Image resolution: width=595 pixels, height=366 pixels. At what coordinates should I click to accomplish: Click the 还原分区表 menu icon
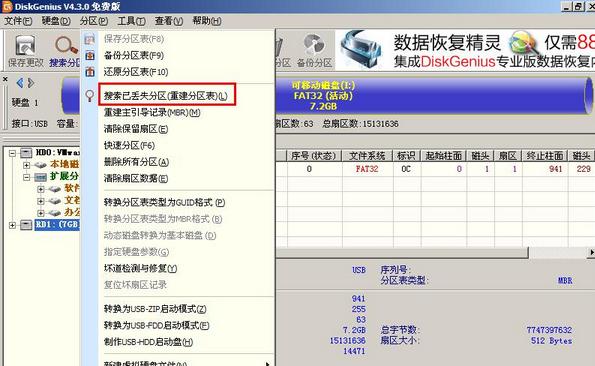tap(90, 72)
